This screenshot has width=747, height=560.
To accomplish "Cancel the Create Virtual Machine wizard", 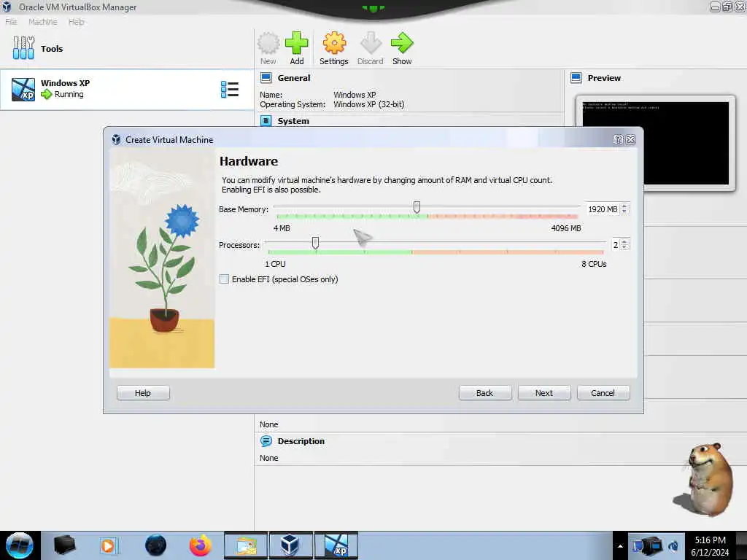I will click(x=603, y=393).
